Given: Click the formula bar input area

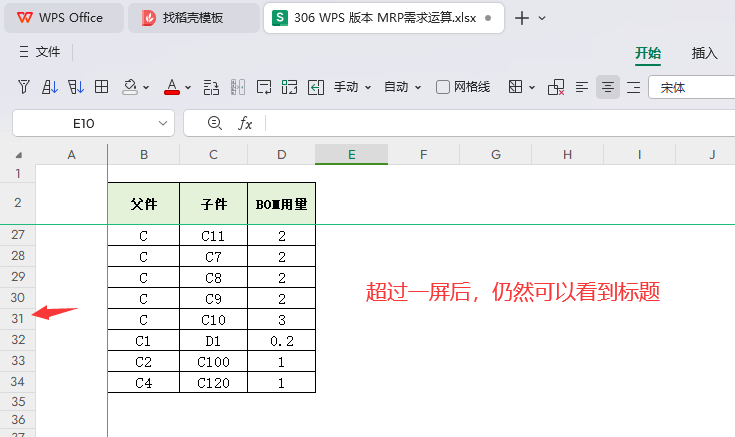Looking at the screenshot, I should pyautogui.click(x=500, y=123).
